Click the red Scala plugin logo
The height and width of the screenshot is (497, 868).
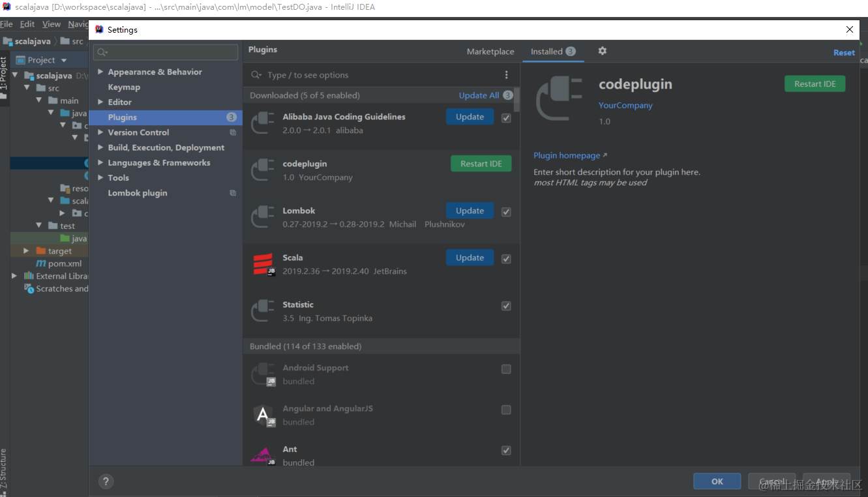coord(264,264)
